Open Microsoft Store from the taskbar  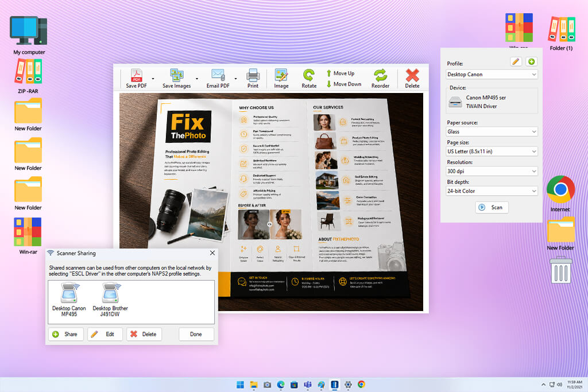(294, 385)
